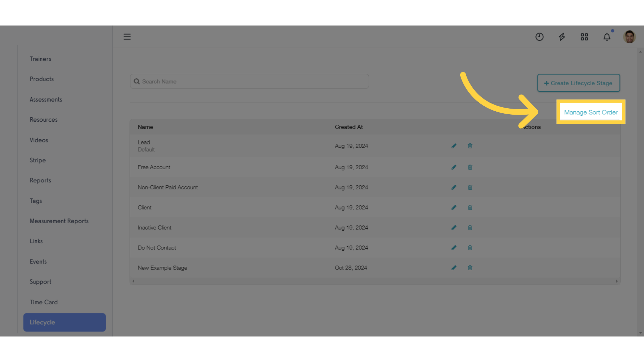
Task: Click the delete trash icon for Free Account
Action: pyautogui.click(x=470, y=167)
